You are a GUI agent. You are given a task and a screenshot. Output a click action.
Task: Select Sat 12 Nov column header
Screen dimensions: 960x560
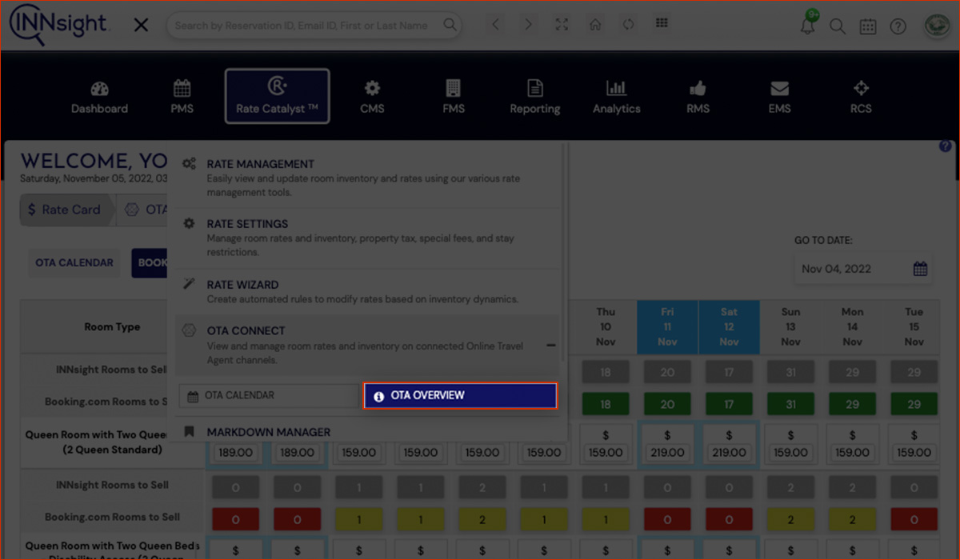coord(729,326)
